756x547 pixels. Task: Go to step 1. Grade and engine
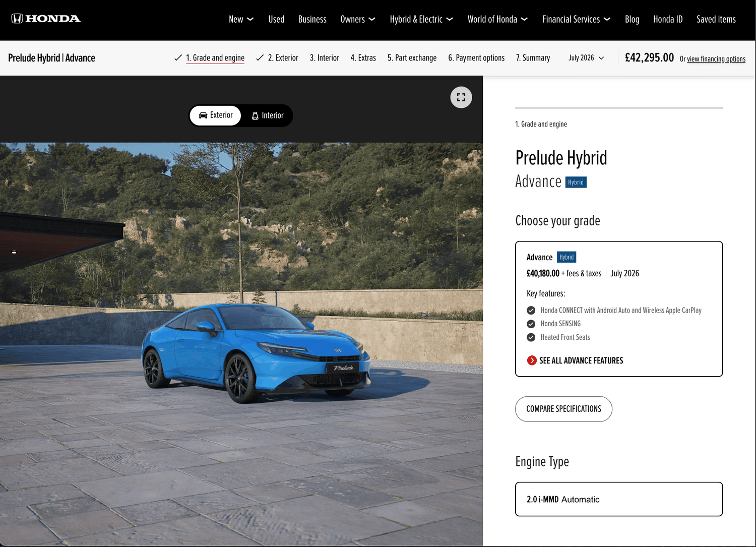[x=215, y=58]
